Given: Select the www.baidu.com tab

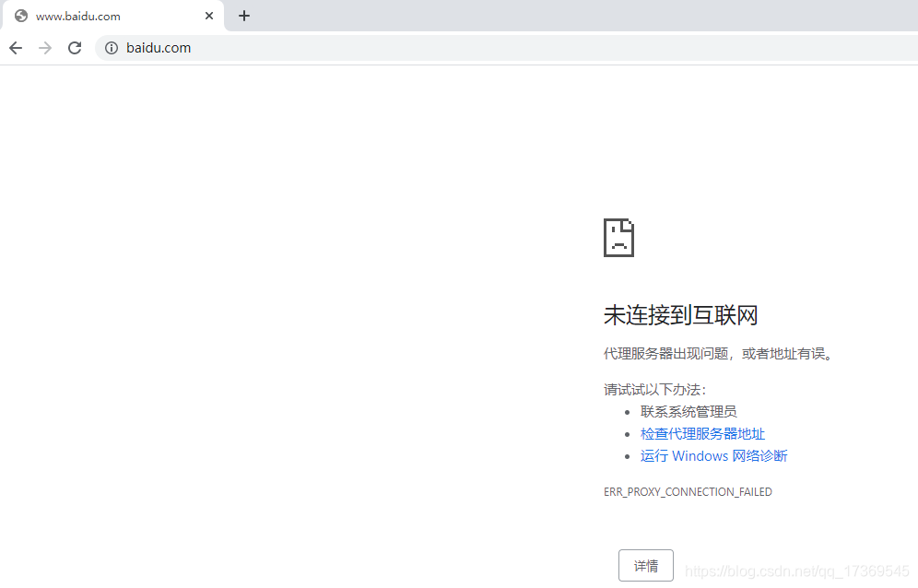Looking at the screenshot, I should (112, 16).
